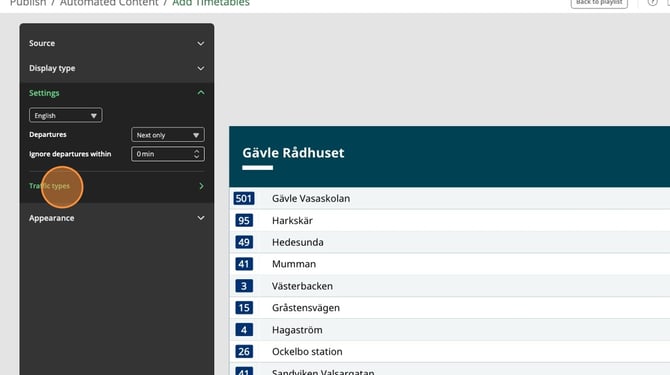This screenshot has width=670, height=375.
Task: Select the Västerbacken destination text
Action: coord(303,286)
